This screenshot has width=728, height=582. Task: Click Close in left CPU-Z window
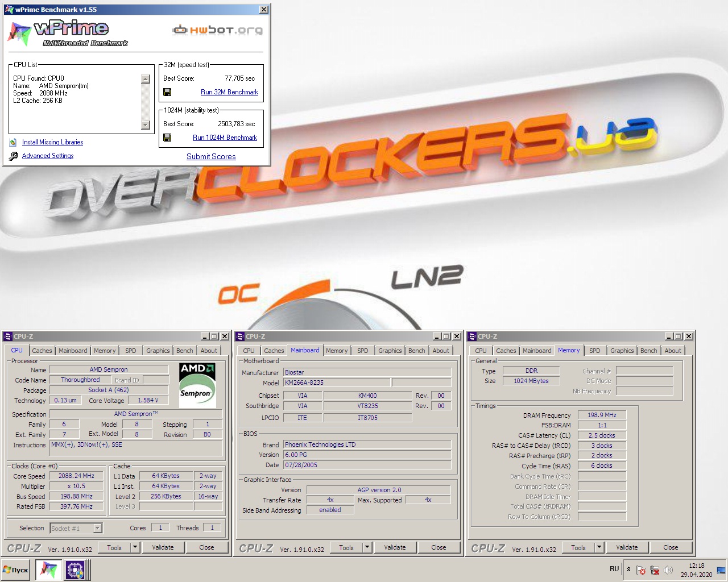(x=206, y=547)
